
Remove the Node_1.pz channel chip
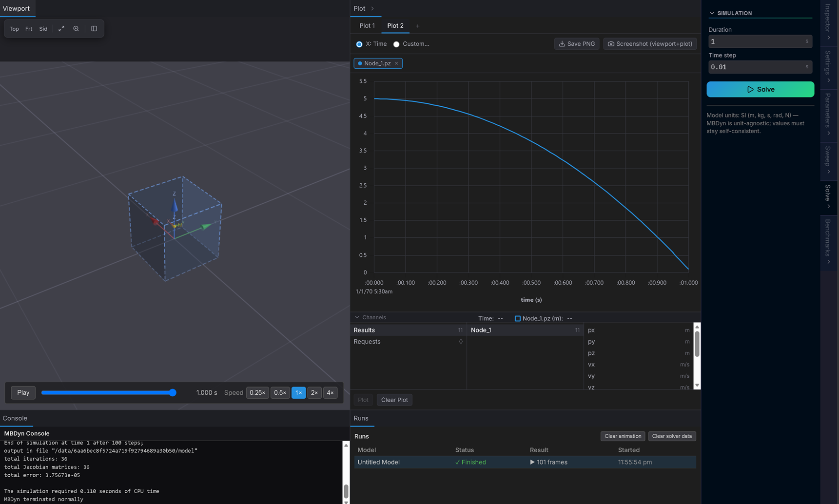[x=396, y=63]
